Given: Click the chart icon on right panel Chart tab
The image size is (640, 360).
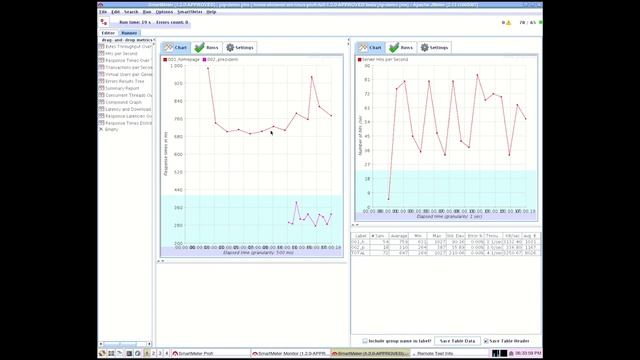Looking at the screenshot, I should 363,47.
